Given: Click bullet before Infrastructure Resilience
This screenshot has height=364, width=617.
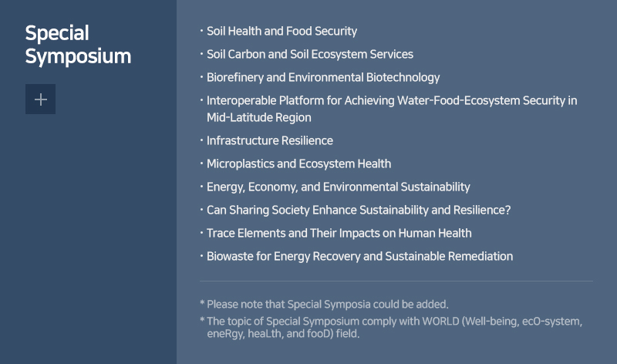Looking at the screenshot, I should click(x=201, y=140).
